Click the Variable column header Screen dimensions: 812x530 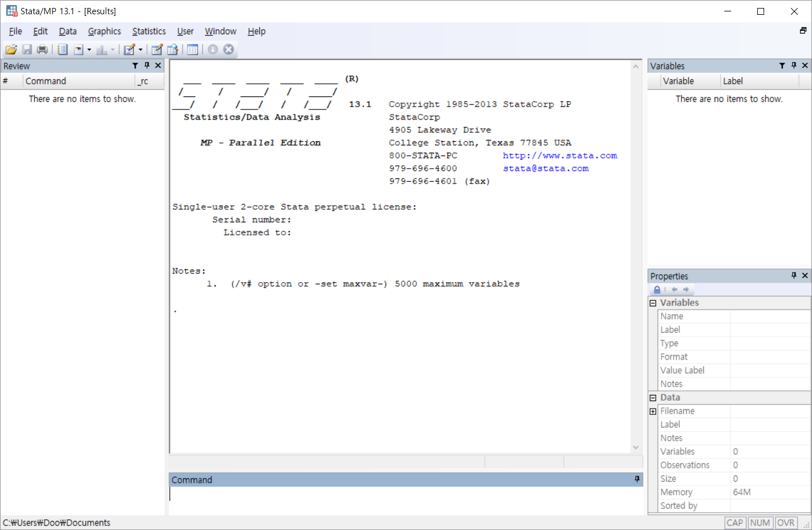pos(691,81)
